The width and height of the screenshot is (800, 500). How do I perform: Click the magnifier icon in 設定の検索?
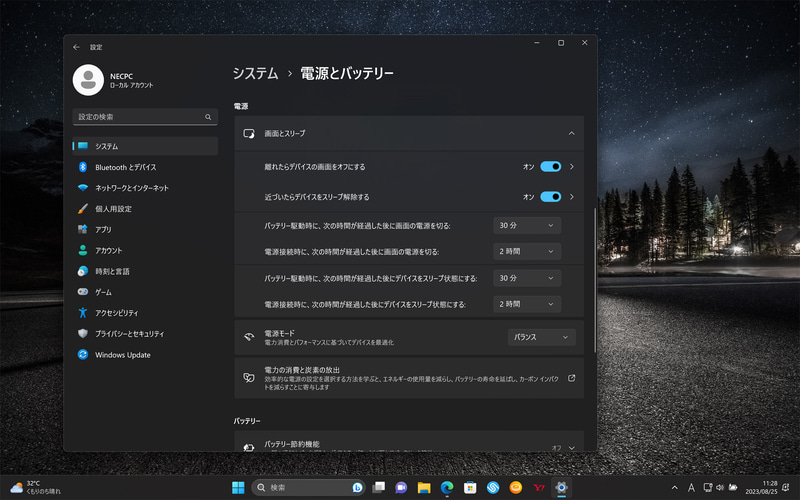pyautogui.click(x=208, y=117)
